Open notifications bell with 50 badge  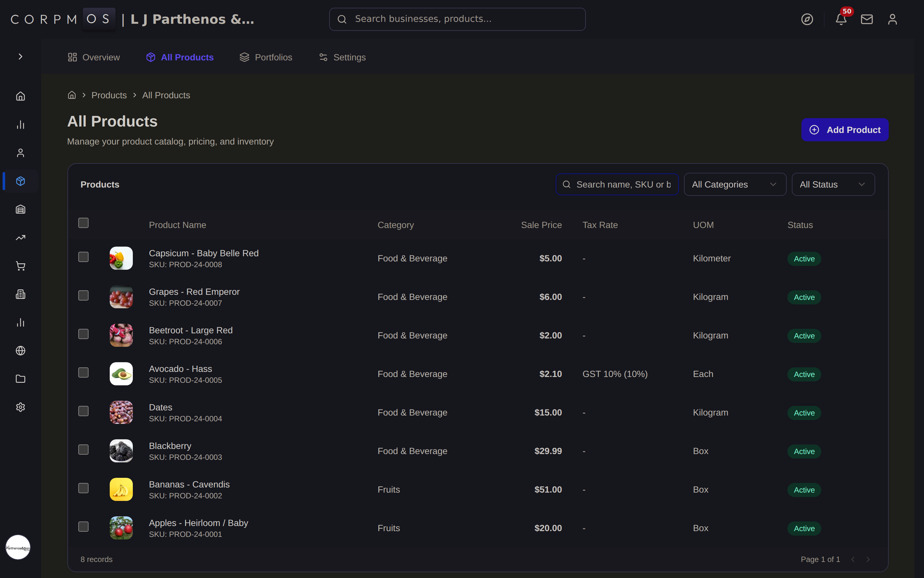[x=841, y=19]
